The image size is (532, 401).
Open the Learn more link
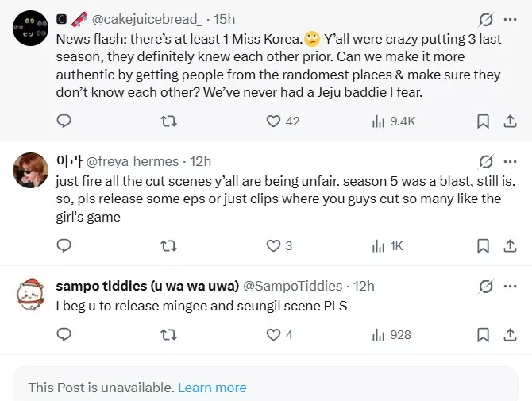pyautogui.click(x=212, y=388)
